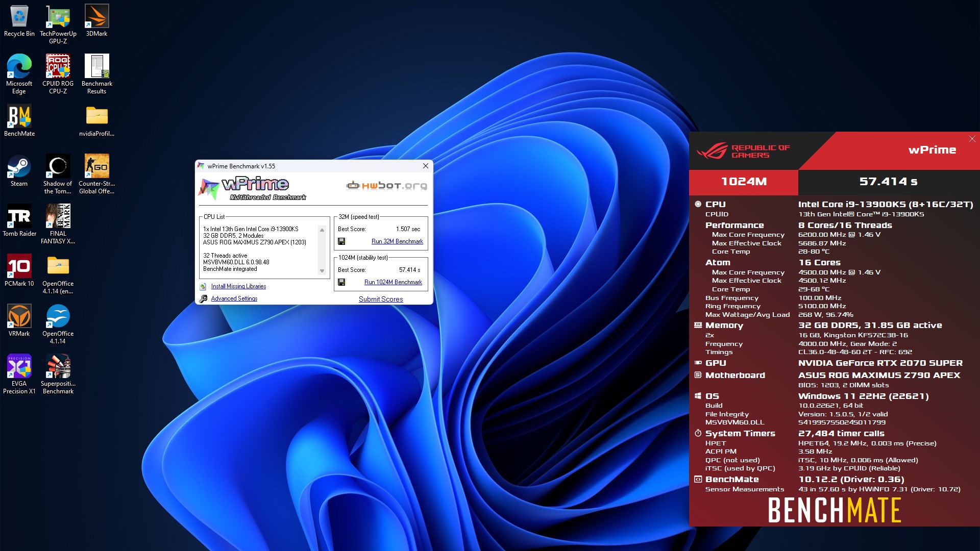Click the Advanced Settings wrench icon
Screen dimensions: 980x551
(x=203, y=299)
